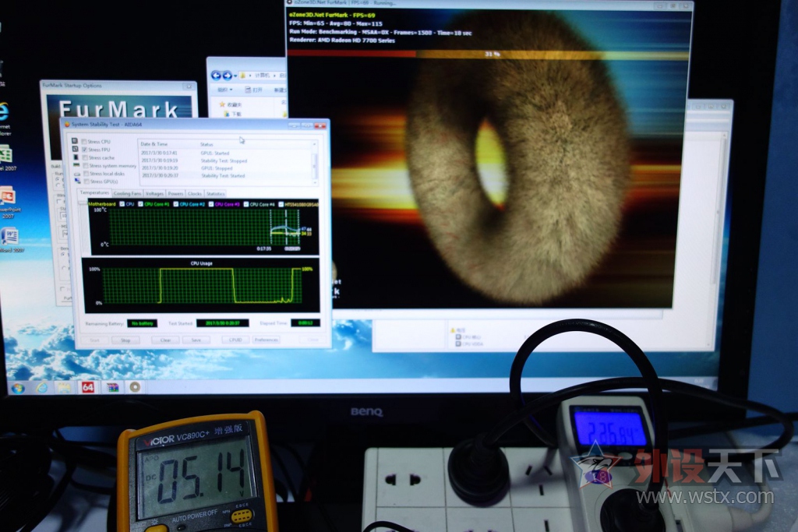Image resolution: width=798 pixels, height=532 pixels.
Task: Select the log row "Stability Test: Stopped"
Action: (225, 160)
